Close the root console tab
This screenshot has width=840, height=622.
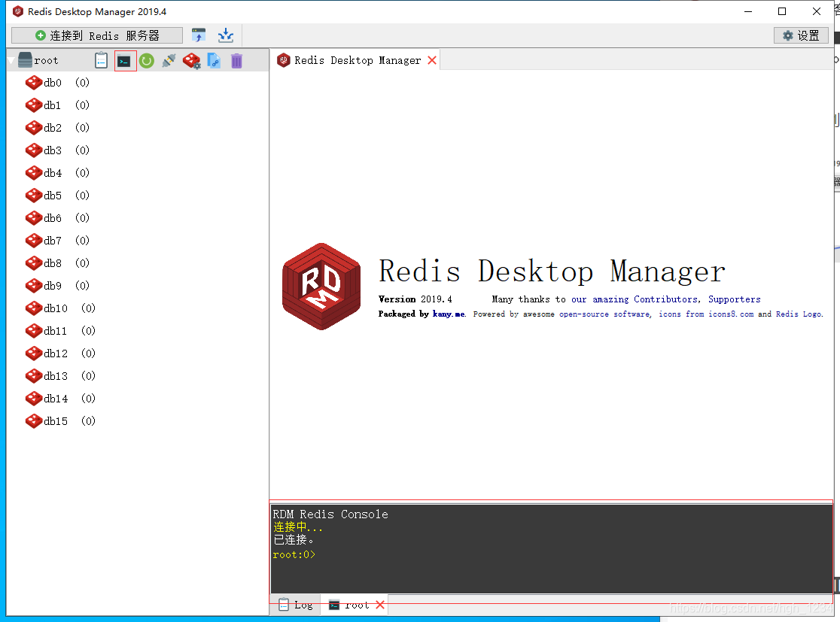coord(380,605)
